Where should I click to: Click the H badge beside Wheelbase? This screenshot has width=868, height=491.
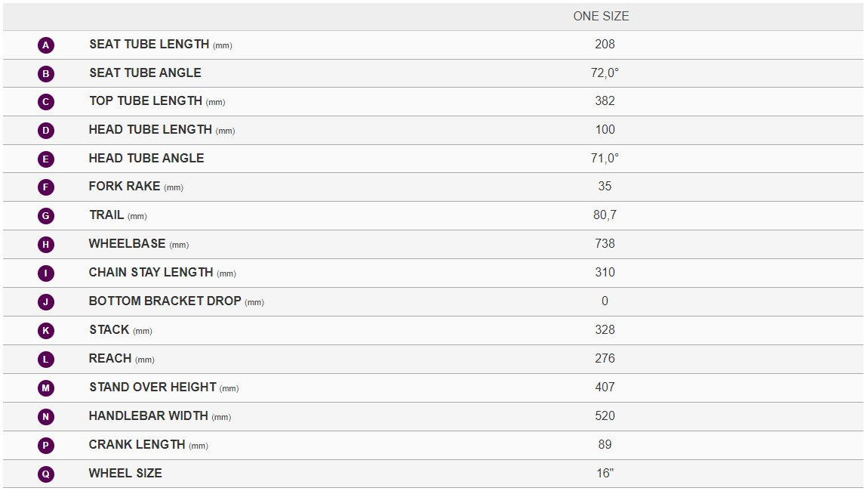[46, 245]
